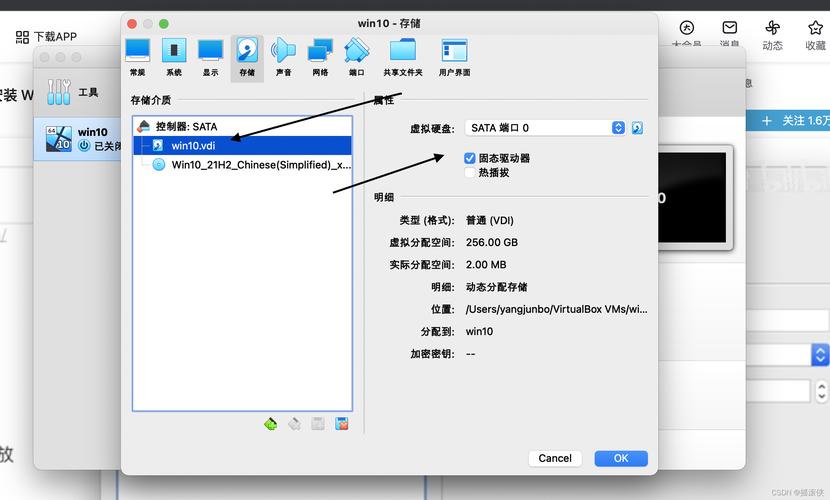Enable the 热插拔 checkbox
The width and height of the screenshot is (830, 500).
point(470,172)
